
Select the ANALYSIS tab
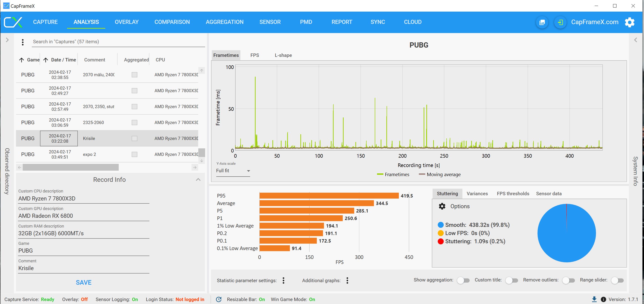[x=86, y=22]
